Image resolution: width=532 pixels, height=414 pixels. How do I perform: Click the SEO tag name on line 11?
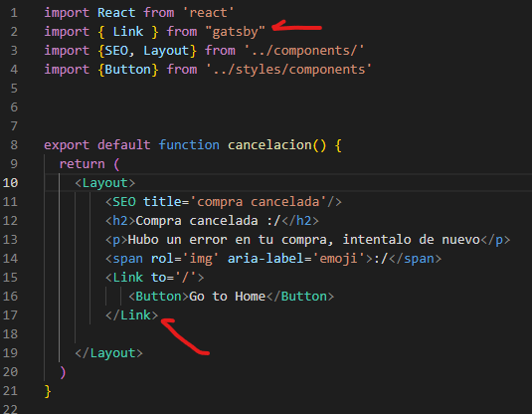click(x=124, y=202)
